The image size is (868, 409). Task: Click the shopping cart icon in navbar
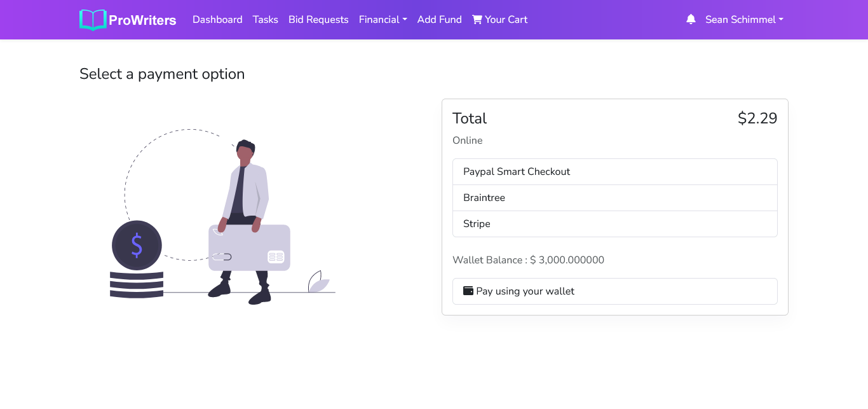(477, 20)
